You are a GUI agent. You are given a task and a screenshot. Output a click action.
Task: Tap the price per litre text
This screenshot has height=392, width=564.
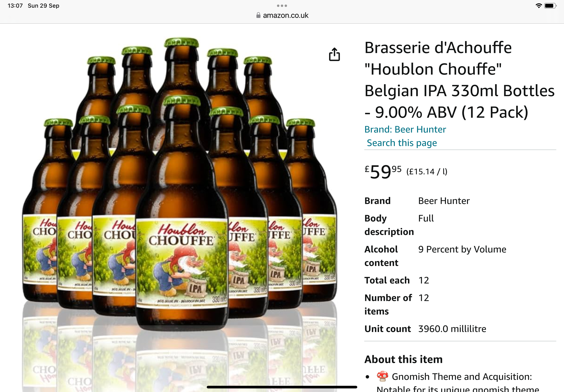[427, 171]
